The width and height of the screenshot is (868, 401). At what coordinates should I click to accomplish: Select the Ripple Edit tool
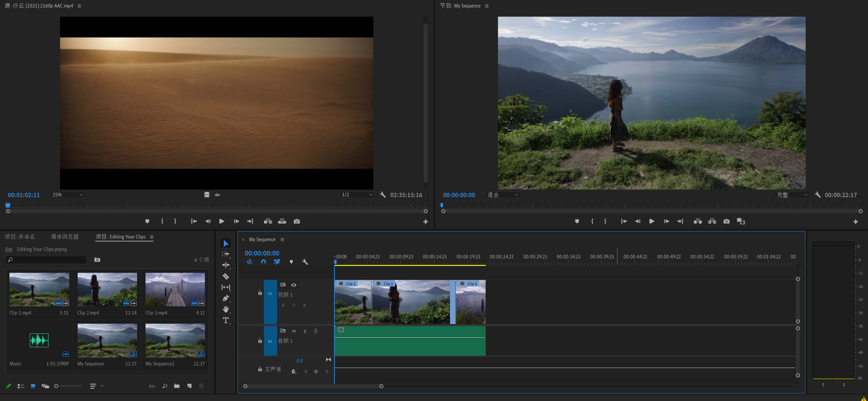226,265
